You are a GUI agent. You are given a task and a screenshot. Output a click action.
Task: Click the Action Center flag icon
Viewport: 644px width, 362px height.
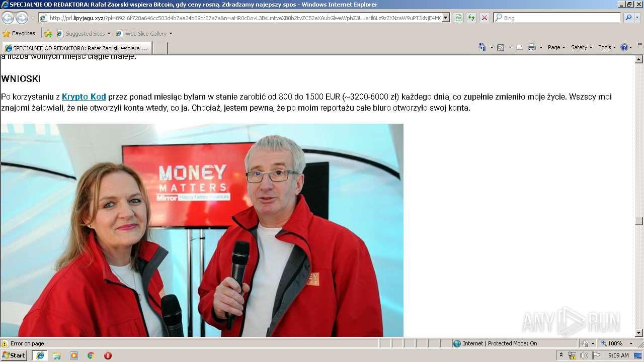click(x=596, y=355)
